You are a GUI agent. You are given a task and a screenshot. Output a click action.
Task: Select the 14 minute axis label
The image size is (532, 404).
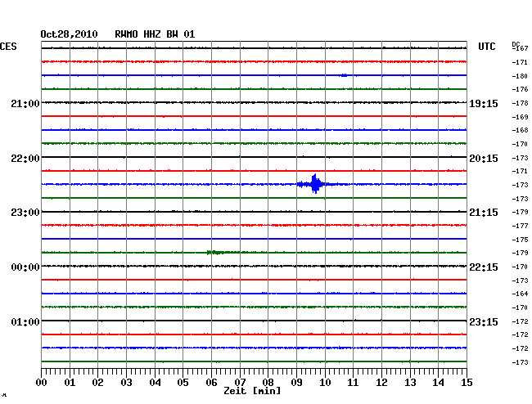tap(438, 383)
